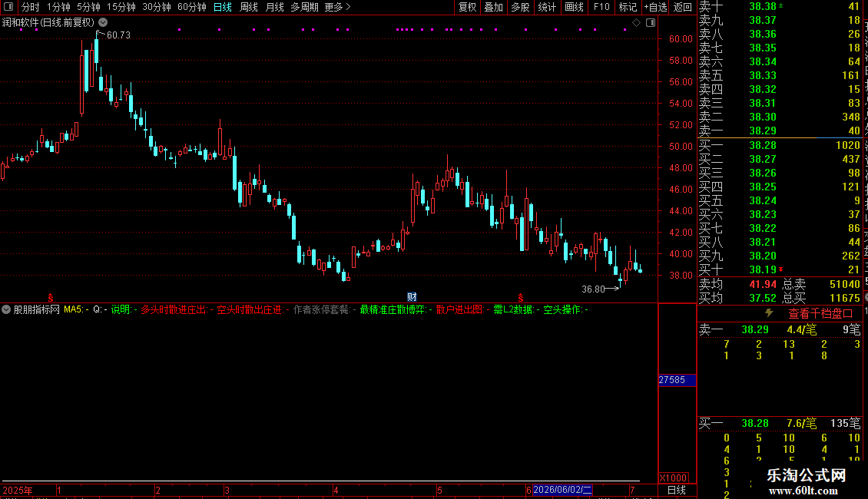Click the 最精准庄散博弈 indicator label

point(396,309)
